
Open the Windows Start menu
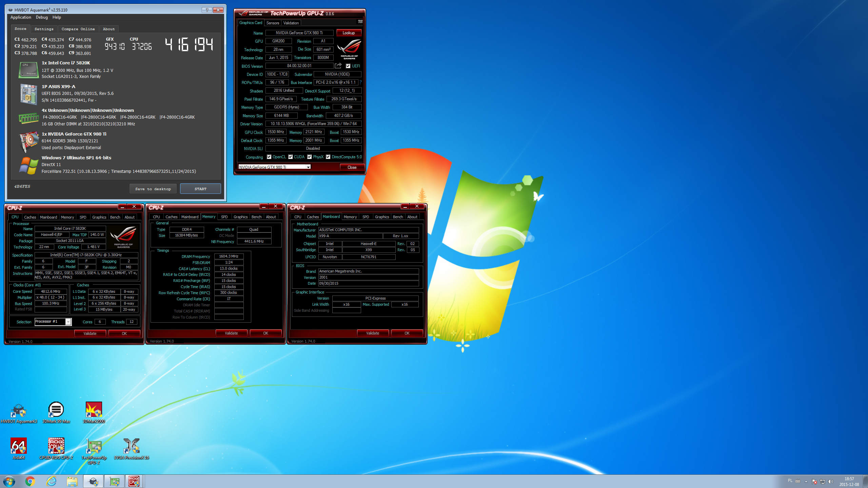coord(9,481)
